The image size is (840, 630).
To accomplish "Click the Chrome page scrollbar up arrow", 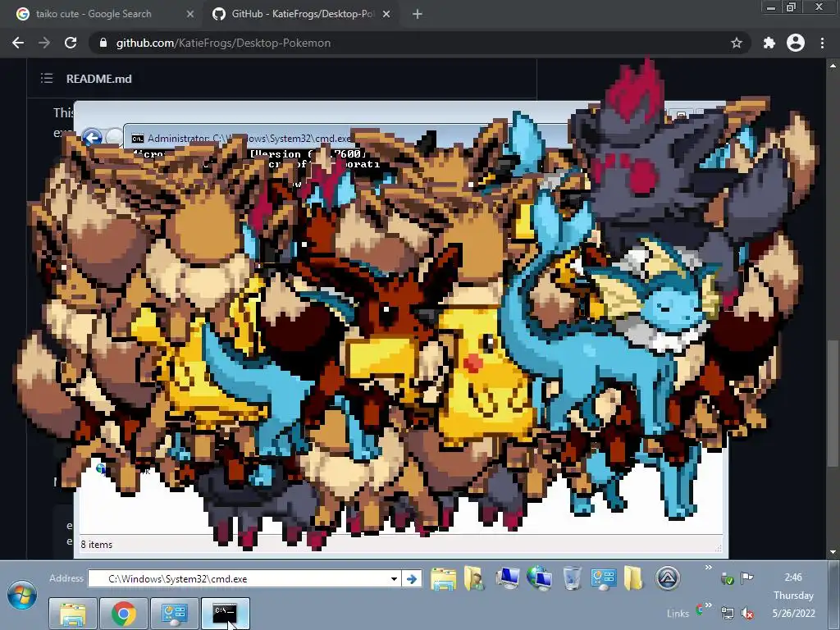I will coord(833,66).
